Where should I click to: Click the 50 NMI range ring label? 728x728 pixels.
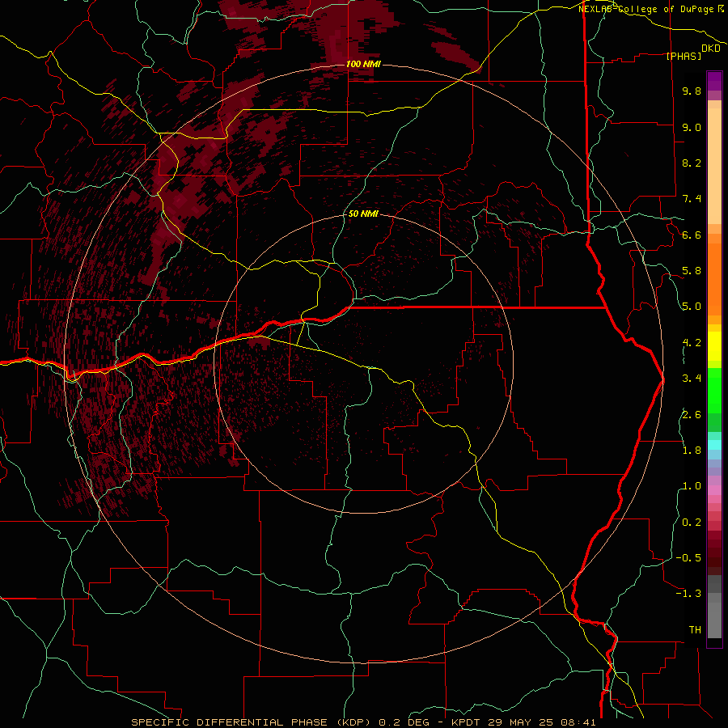click(x=363, y=214)
